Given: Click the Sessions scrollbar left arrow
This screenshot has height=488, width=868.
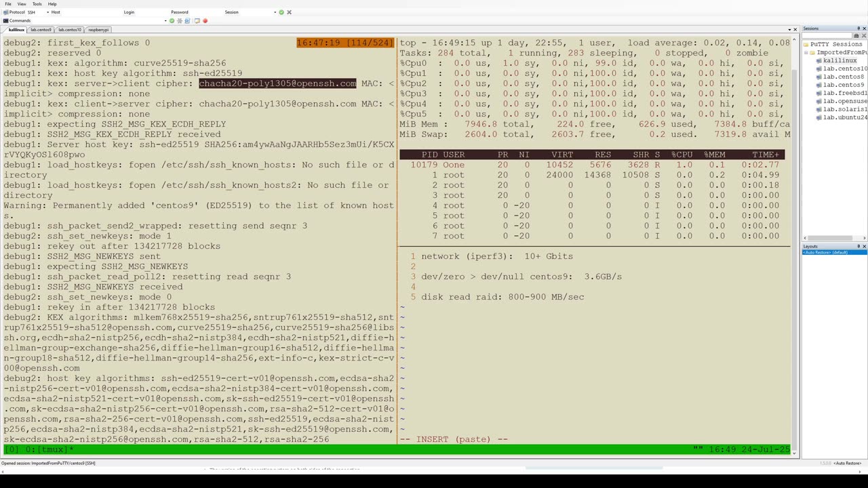Looking at the screenshot, I should (805, 238).
